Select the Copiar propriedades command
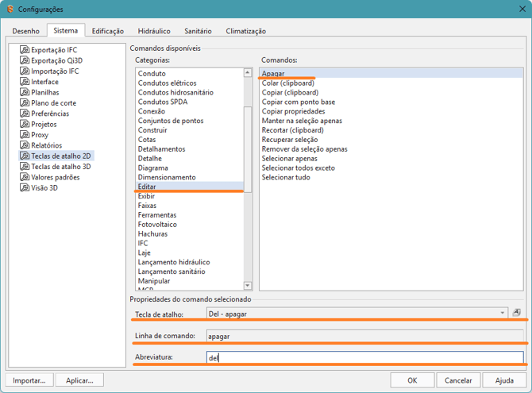 [294, 111]
